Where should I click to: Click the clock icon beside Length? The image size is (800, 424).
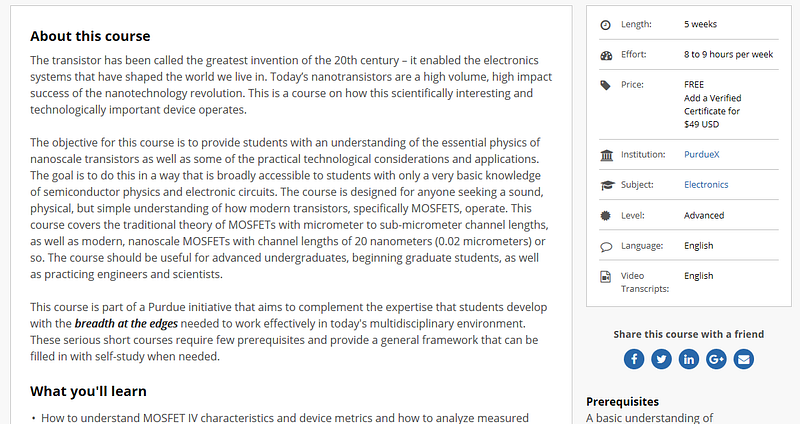click(606, 24)
